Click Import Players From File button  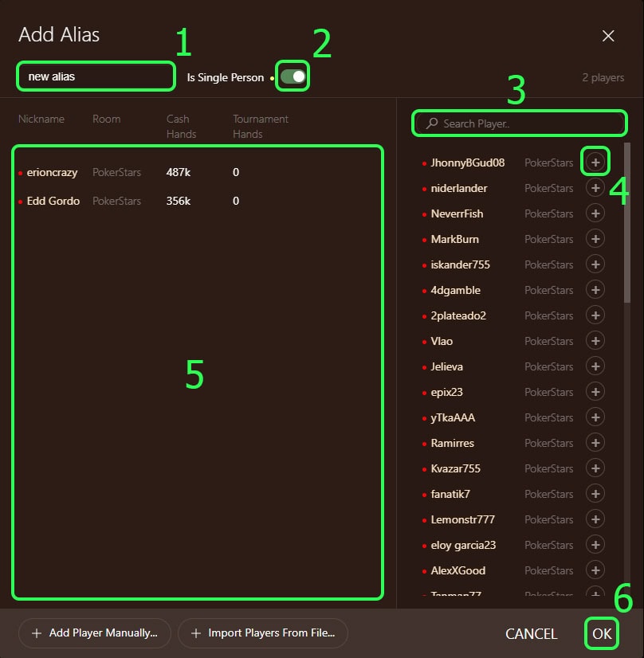263,633
